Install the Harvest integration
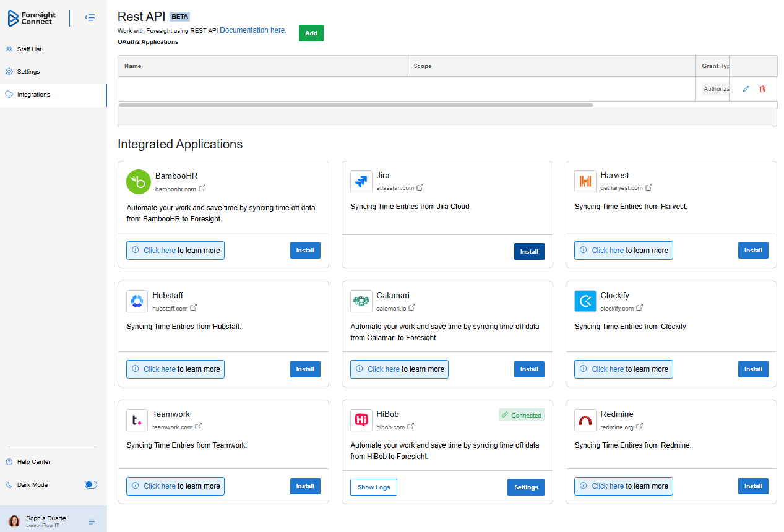784x532 pixels. click(753, 251)
